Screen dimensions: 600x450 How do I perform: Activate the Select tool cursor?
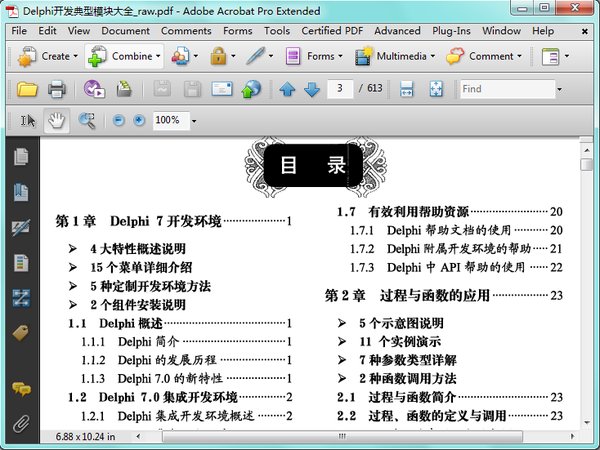point(28,121)
